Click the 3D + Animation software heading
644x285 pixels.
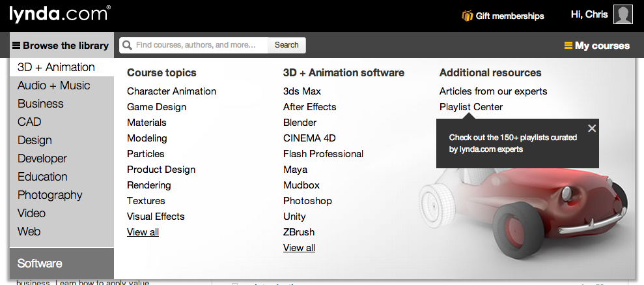[344, 73]
